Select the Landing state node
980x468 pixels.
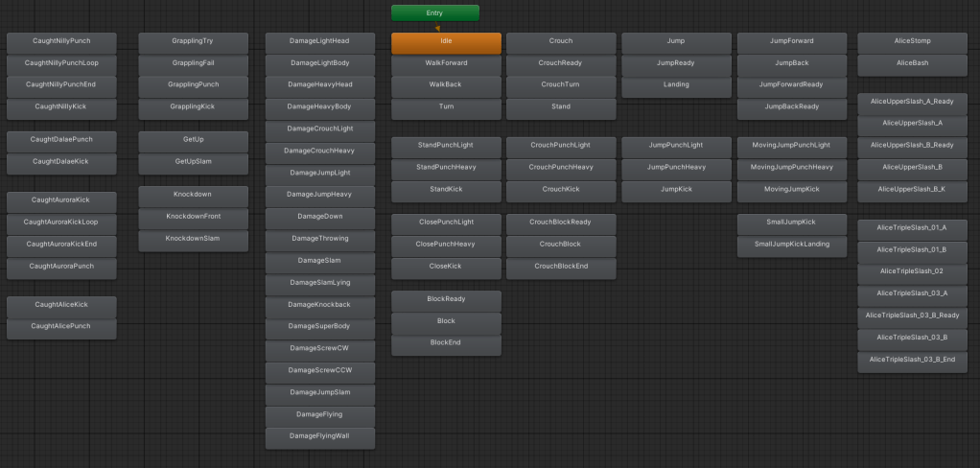click(676, 84)
